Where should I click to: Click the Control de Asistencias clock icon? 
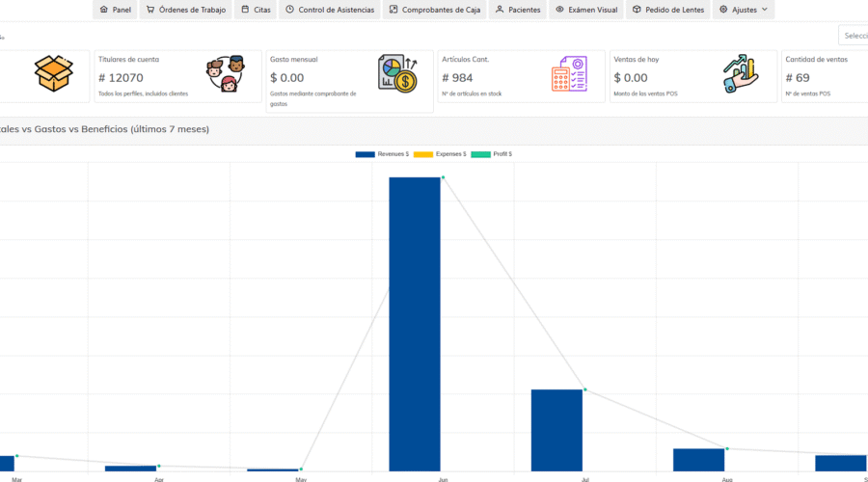coord(290,10)
